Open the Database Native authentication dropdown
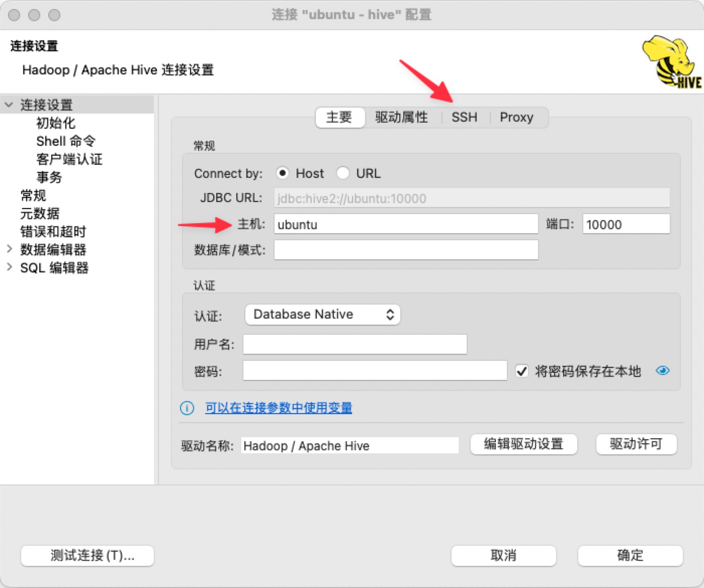Screen dimensions: 704x588 [x=322, y=315]
